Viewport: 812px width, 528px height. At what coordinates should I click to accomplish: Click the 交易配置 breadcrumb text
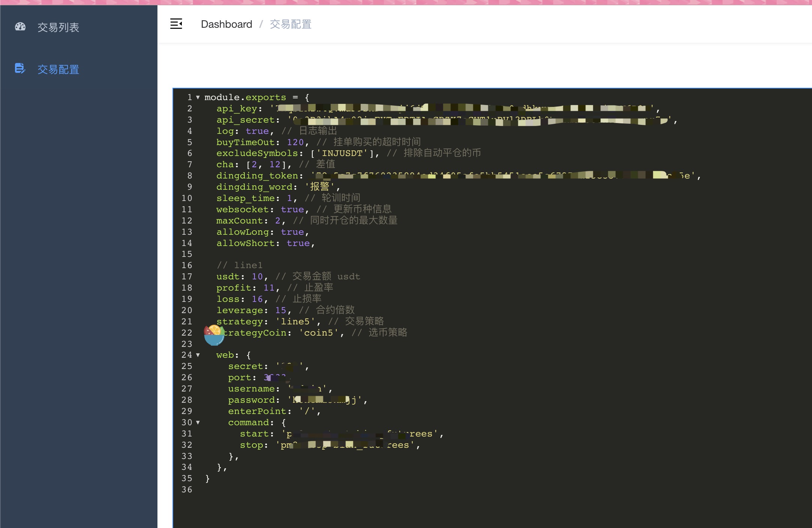tap(291, 24)
